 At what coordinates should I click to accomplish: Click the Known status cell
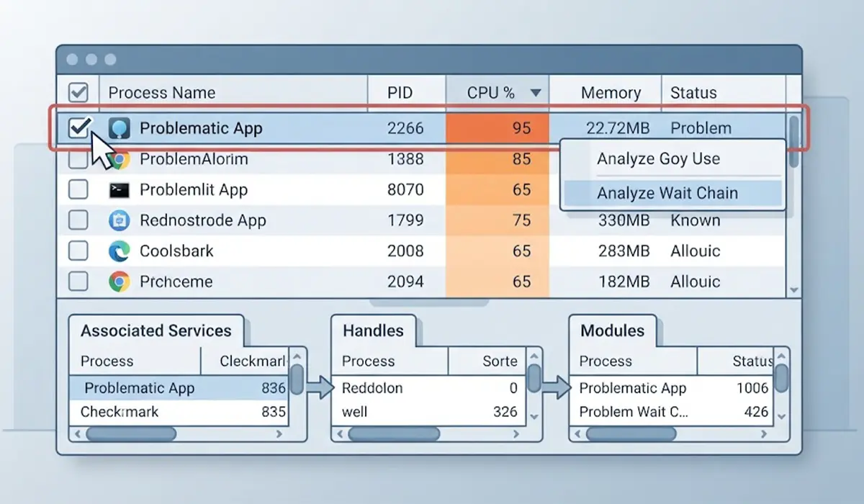coord(695,220)
